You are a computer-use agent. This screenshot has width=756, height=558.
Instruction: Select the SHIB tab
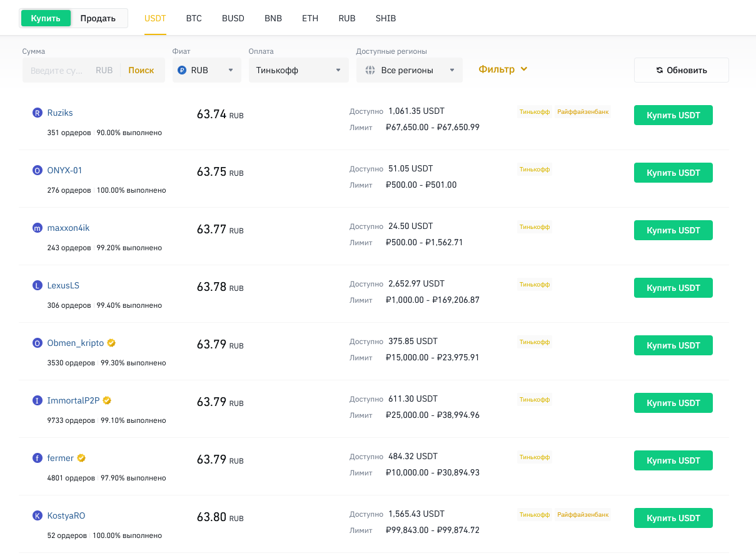386,18
